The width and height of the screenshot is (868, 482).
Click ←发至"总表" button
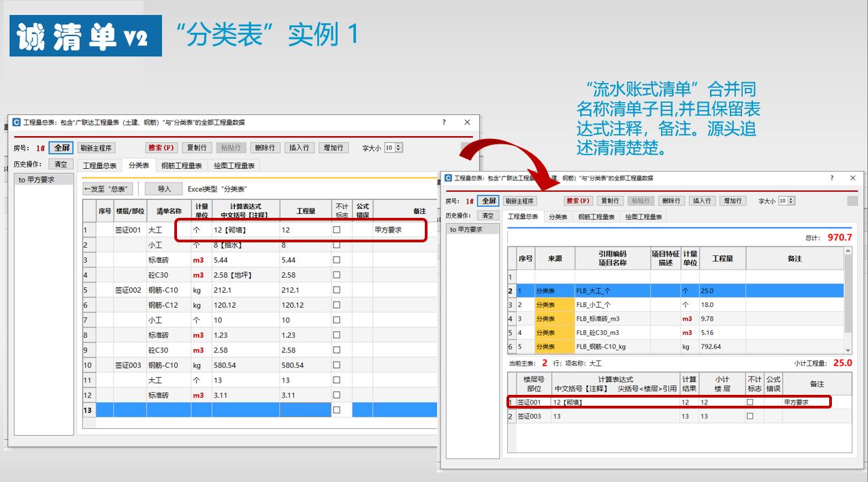coord(108,189)
